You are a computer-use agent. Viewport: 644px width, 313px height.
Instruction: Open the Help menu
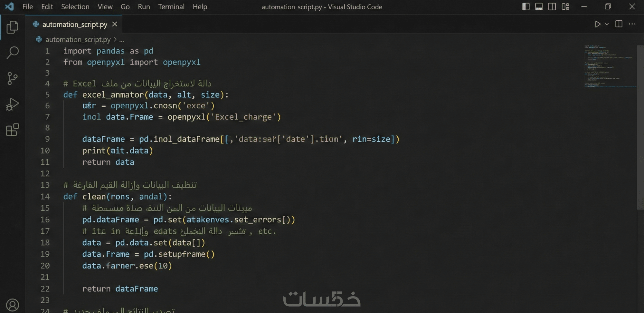[x=200, y=7]
